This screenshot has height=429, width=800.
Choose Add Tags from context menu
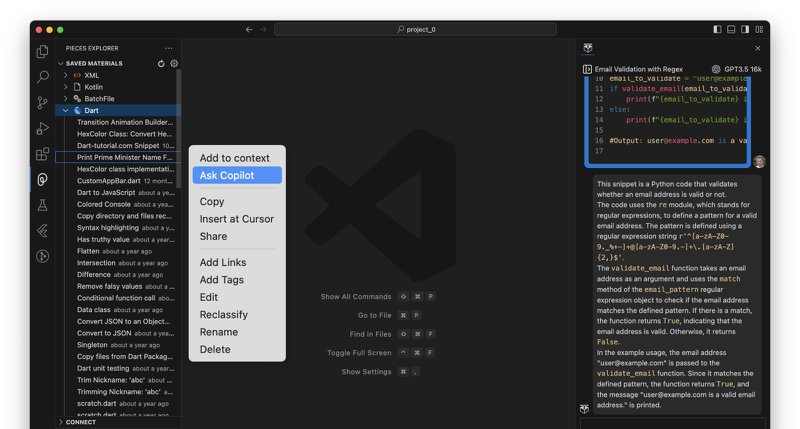point(237,280)
